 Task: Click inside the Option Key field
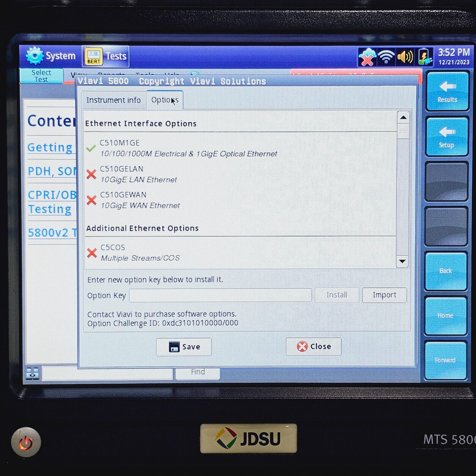coord(220,295)
